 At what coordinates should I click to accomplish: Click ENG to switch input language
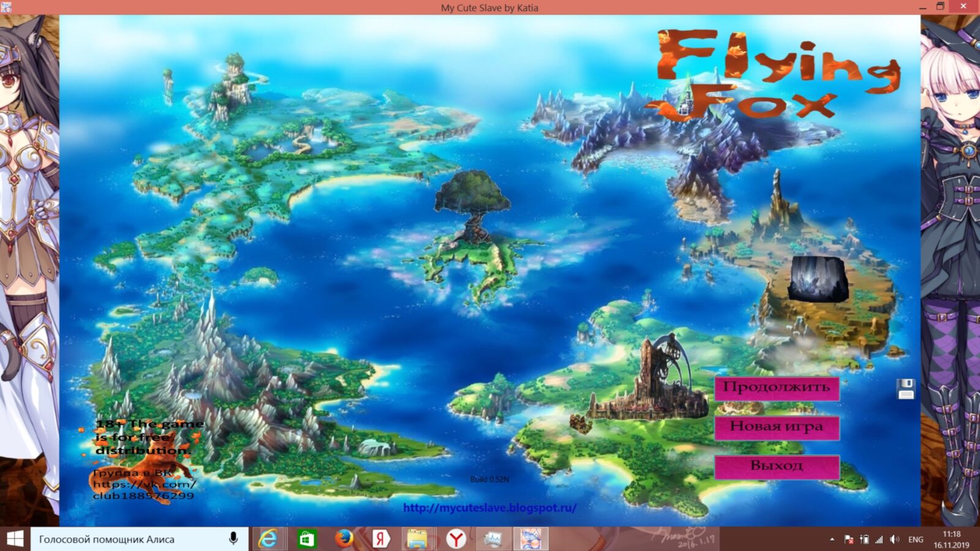click(x=915, y=539)
